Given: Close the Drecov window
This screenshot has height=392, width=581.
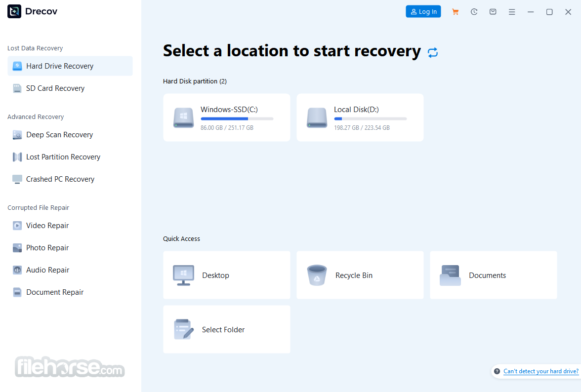Looking at the screenshot, I should [568, 12].
